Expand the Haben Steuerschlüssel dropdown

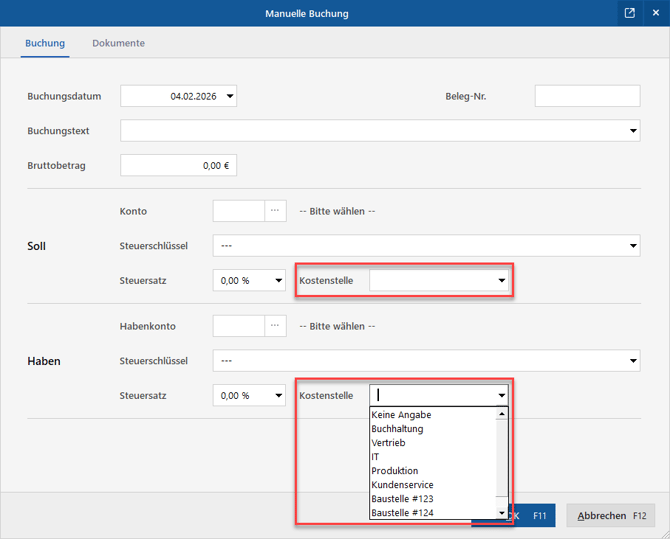pyautogui.click(x=633, y=361)
